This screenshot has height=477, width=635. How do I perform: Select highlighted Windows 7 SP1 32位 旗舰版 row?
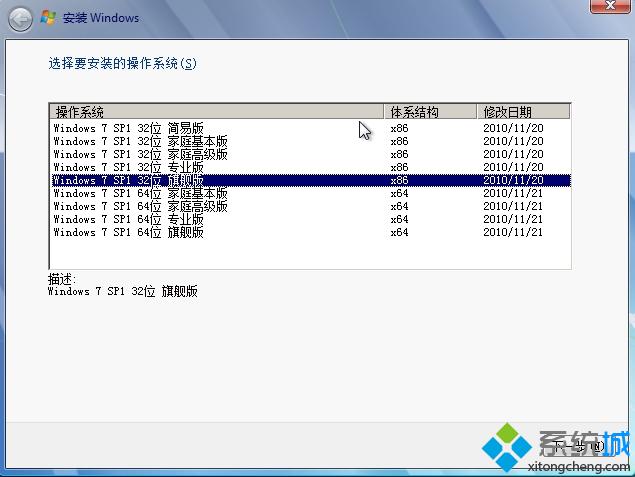311,180
